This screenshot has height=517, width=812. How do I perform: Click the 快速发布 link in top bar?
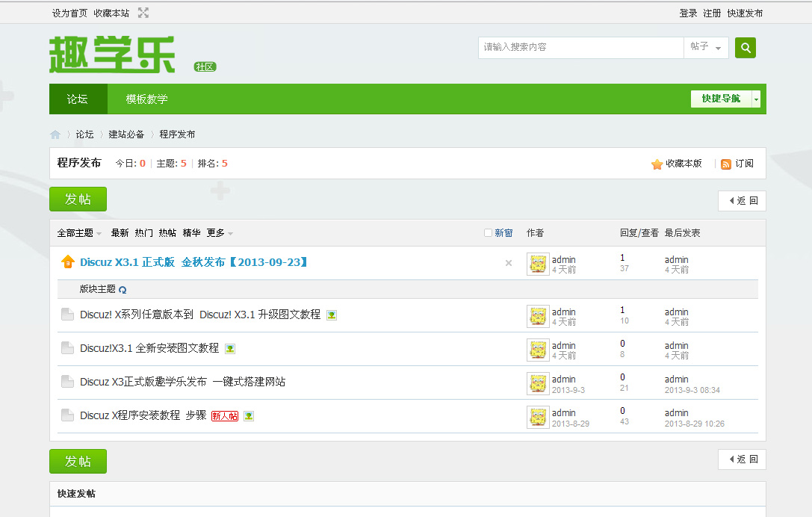745,13
